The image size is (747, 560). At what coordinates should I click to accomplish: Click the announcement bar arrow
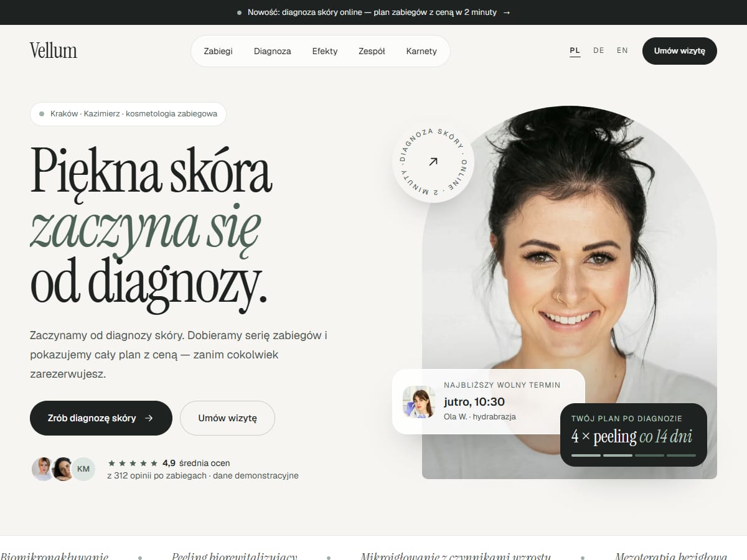[x=506, y=12]
